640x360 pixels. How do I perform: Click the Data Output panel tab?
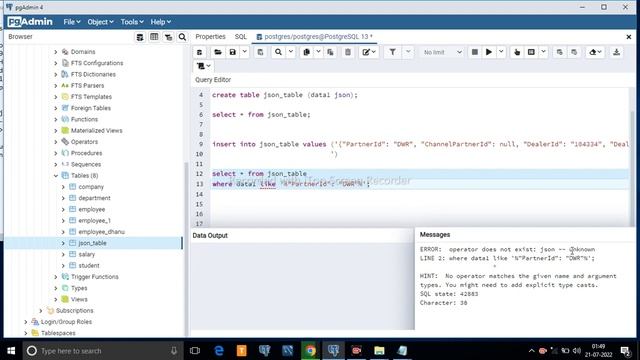click(x=210, y=236)
